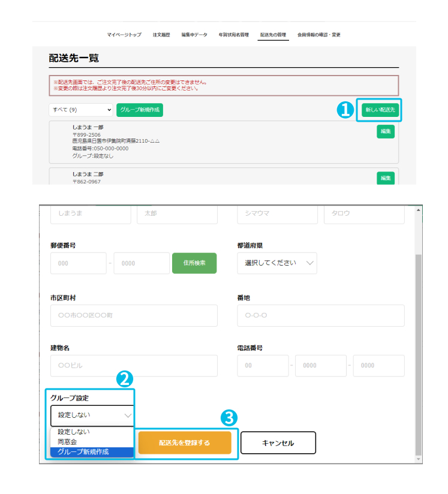The width and height of the screenshot is (448, 494).
Task: Click the text 電話番号:050-000-0000
Action: click(x=100, y=149)
